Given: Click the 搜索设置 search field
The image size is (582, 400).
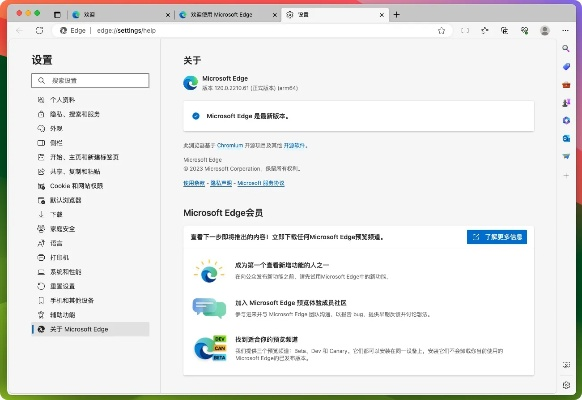Looking at the screenshot, I should 90,81.
